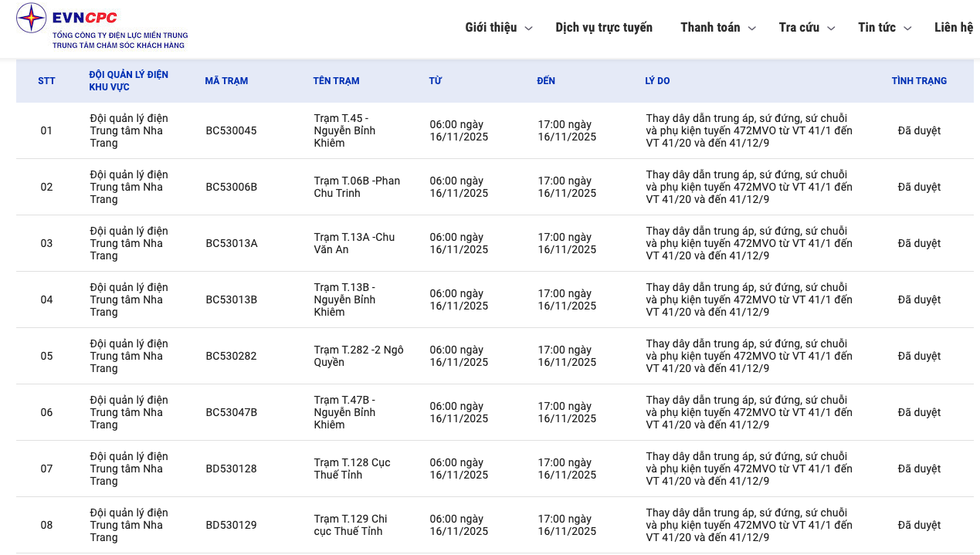Click Đã duyệt status in row 05

coord(918,357)
